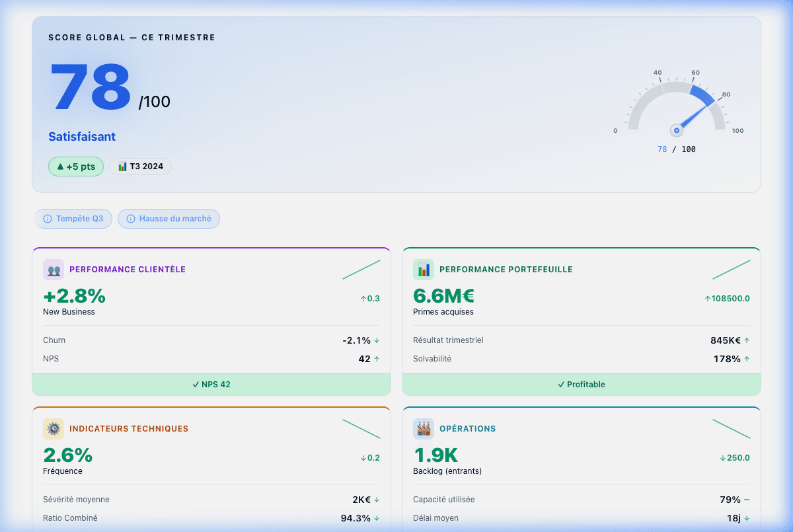The image size is (793, 532).
Task: Switch to the Hausse du marché filter chip
Action: point(169,218)
